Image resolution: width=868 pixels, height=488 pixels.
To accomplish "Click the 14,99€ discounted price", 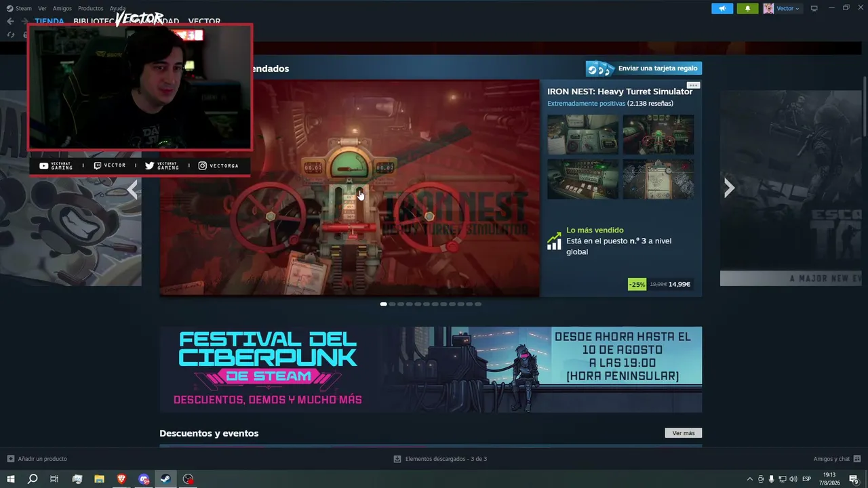I will pos(679,285).
